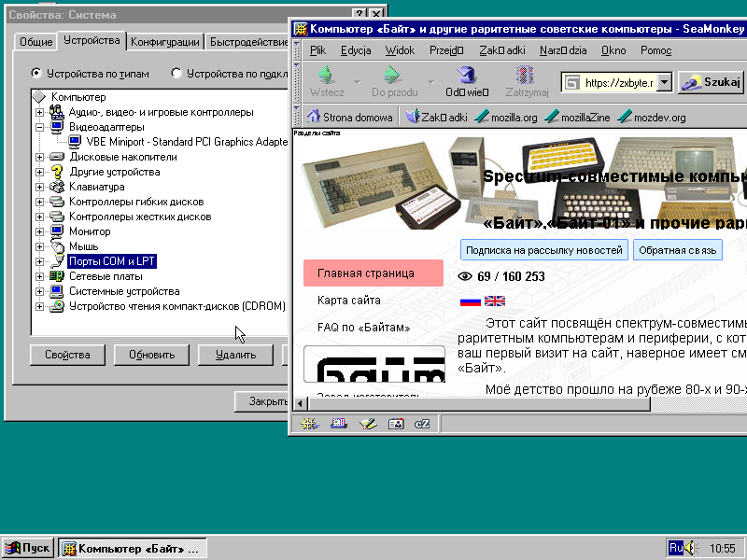Click the Удалить button
The width and height of the screenshot is (747, 560).
click(x=235, y=355)
